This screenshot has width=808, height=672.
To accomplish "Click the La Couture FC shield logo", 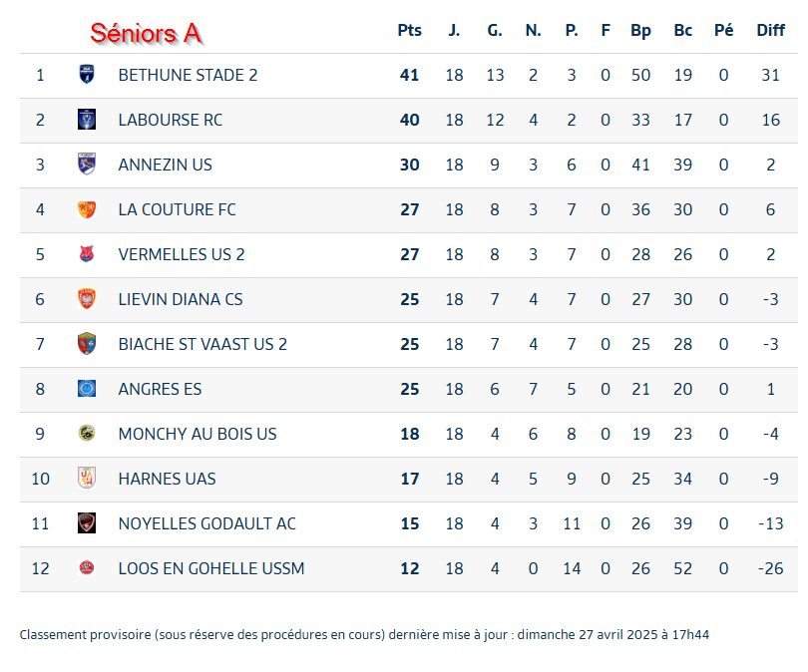I will click(87, 209).
